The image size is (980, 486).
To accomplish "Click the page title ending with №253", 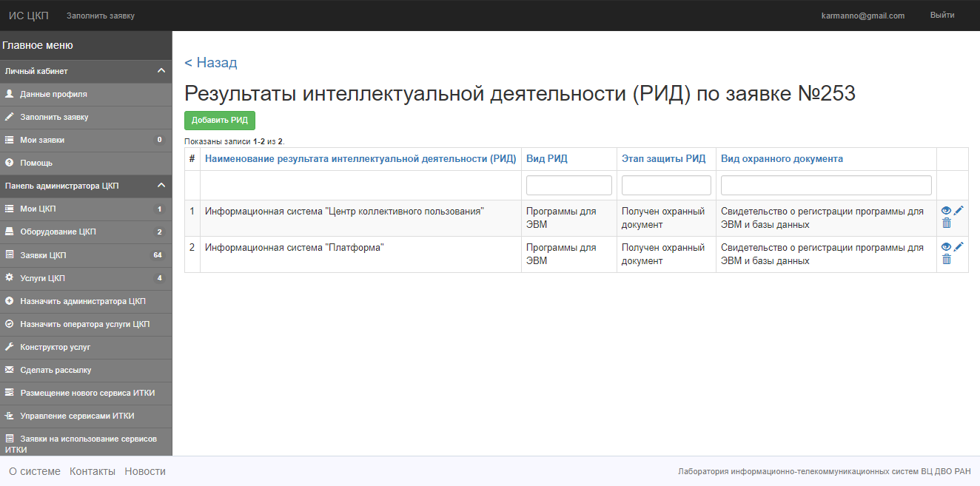I will (x=520, y=93).
